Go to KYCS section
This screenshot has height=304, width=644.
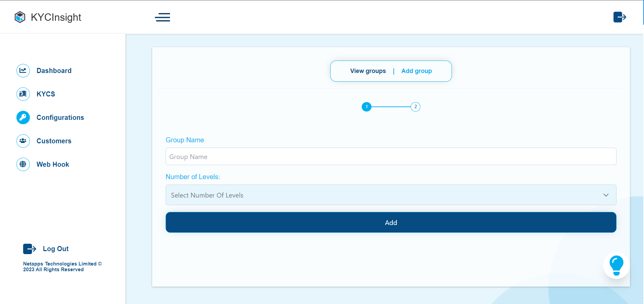pos(46,94)
